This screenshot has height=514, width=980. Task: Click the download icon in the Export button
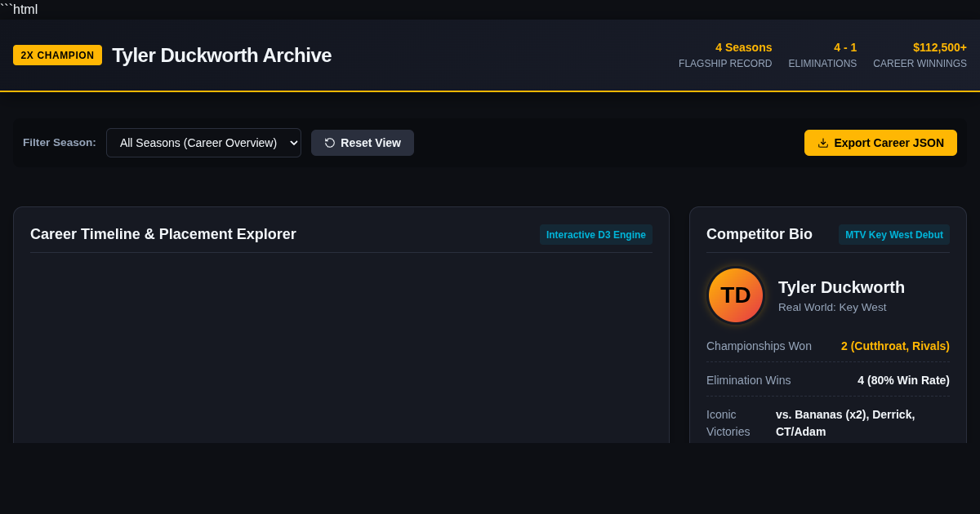(x=823, y=143)
